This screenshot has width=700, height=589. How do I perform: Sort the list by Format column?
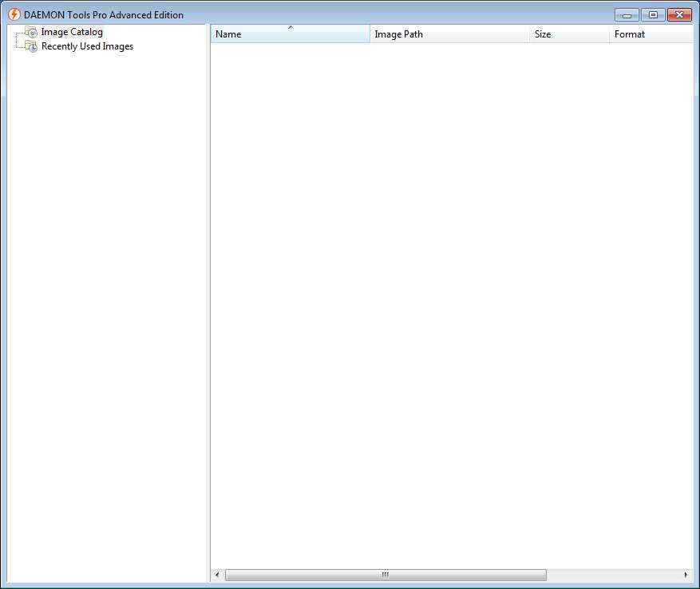pos(629,34)
